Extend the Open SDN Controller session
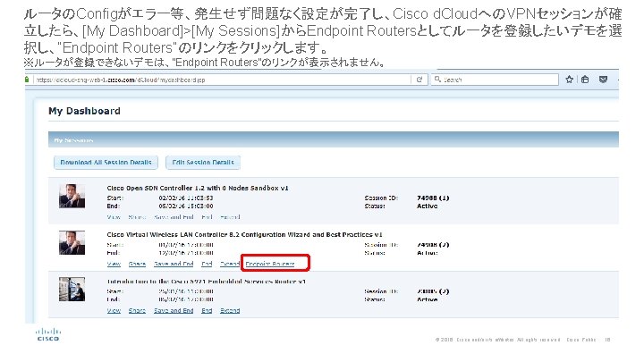The height and width of the screenshot is (362, 644). [x=230, y=216]
